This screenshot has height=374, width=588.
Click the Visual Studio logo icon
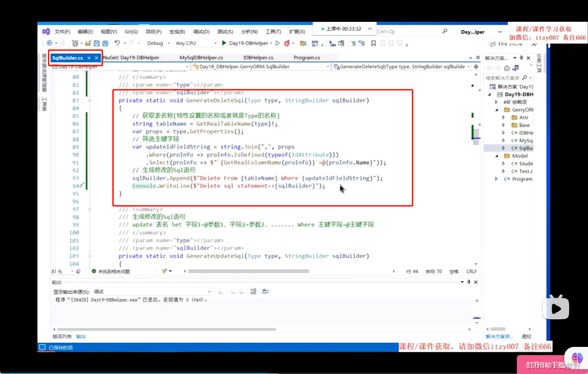point(46,31)
